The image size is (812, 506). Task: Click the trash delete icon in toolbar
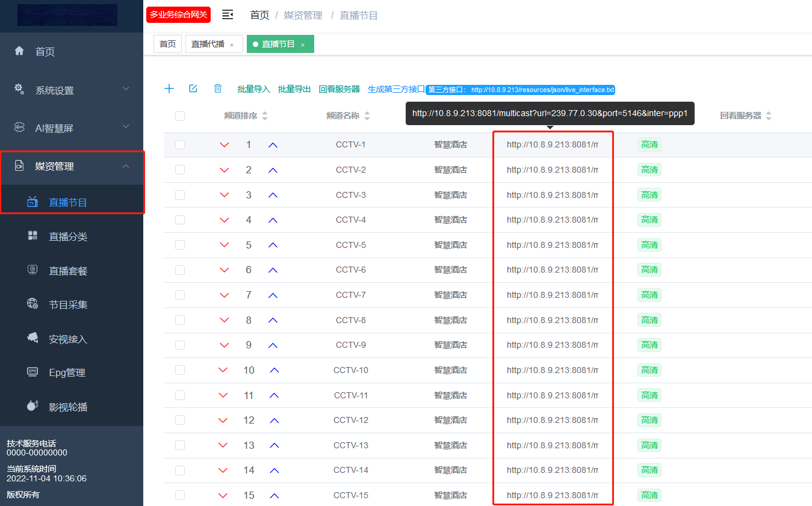(x=218, y=89)
